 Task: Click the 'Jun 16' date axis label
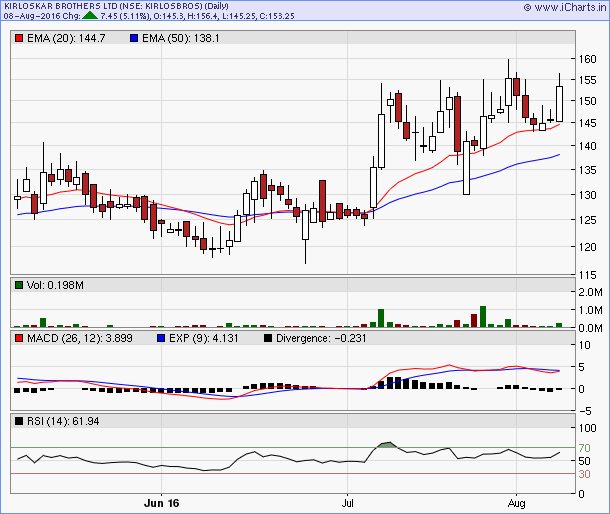click(161, 503)
